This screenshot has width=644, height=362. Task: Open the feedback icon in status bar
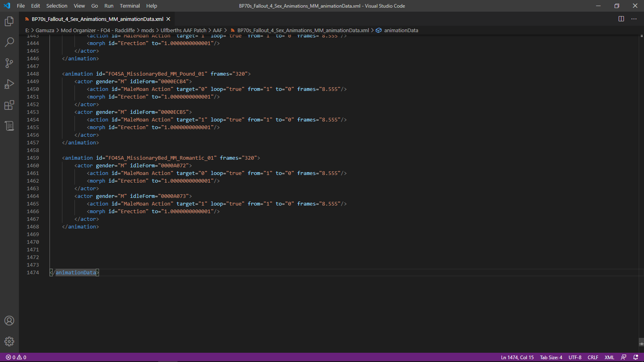point(623,357)
